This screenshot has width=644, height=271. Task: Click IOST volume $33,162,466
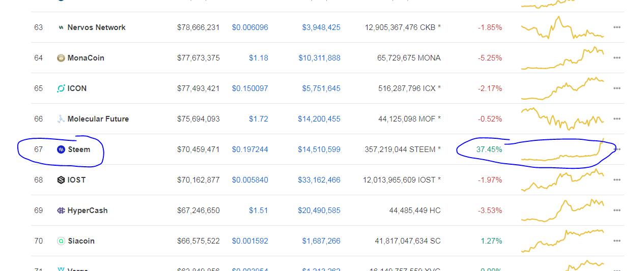tap(320, 180)
